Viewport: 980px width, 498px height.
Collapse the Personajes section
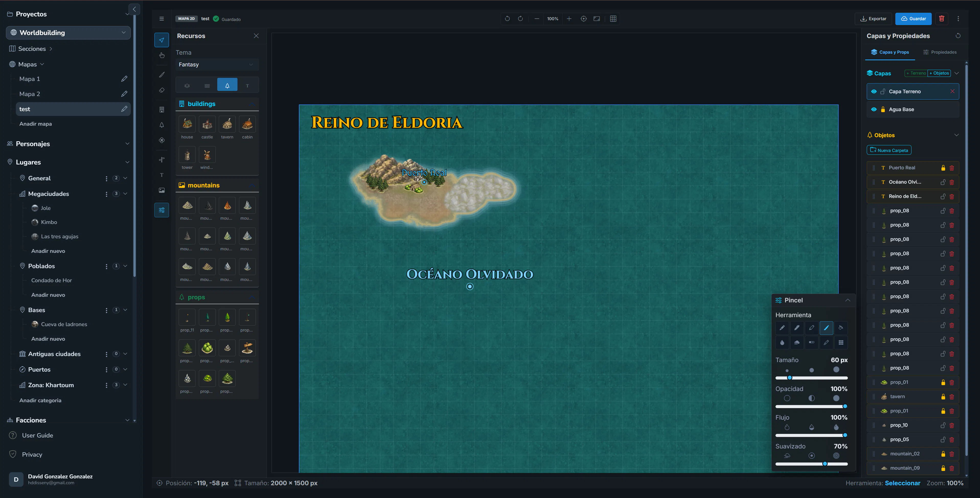128,144
